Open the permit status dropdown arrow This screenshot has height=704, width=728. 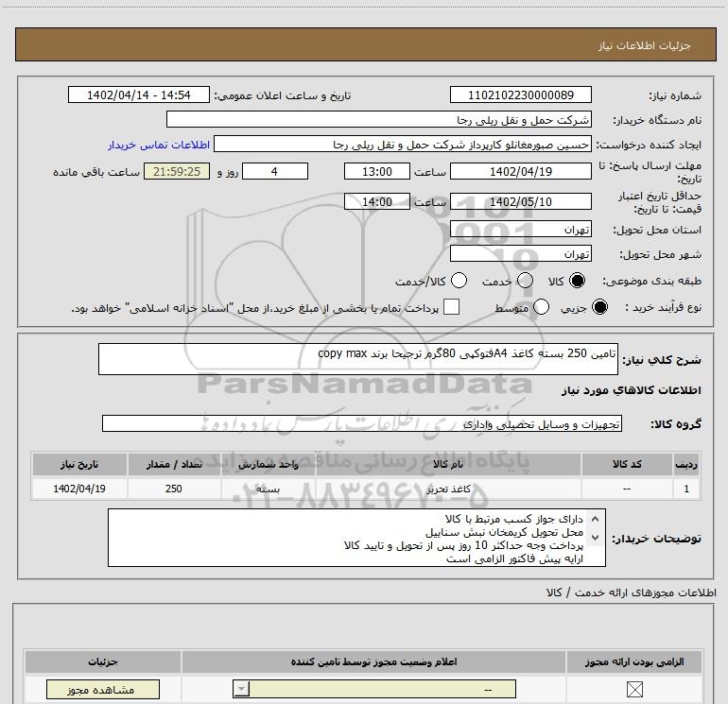(241, 689)
